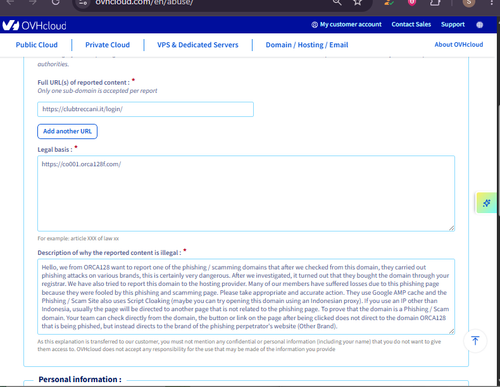Click the customer account icon
This screenshot has width=500, height=387.
(x=314, y=25)
